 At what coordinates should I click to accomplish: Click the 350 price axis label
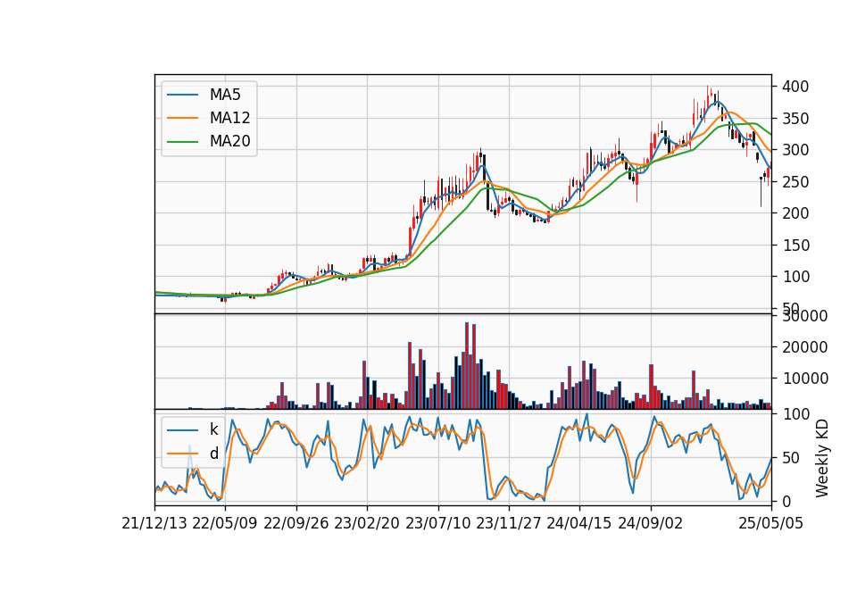coord(795,119)
